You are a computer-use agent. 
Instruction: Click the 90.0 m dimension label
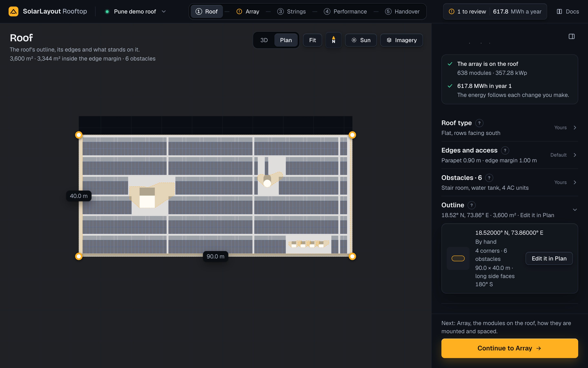(x=216, y=257)
